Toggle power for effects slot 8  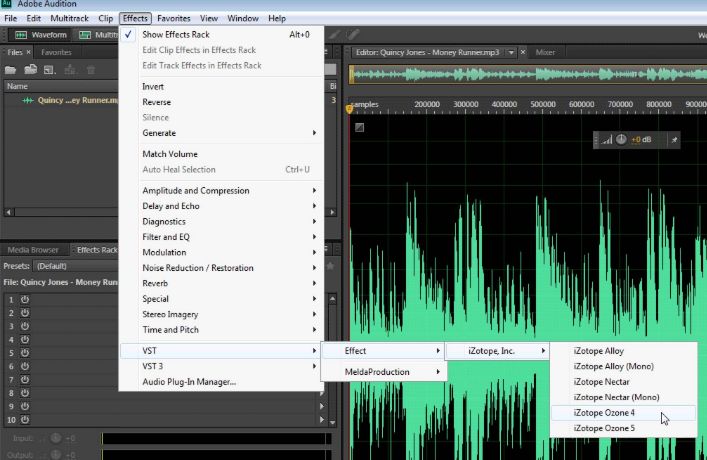[25, 393]
